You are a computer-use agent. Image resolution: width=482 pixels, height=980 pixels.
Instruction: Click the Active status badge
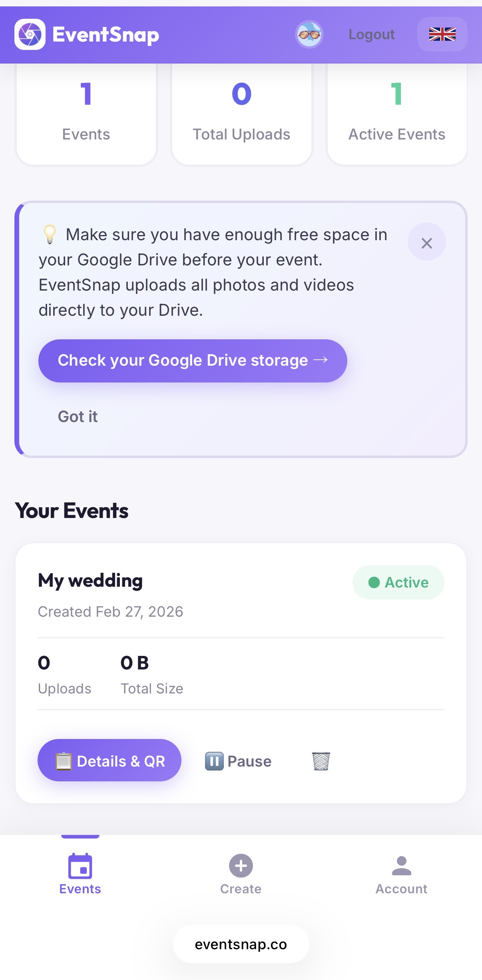(x=398, y=582)
